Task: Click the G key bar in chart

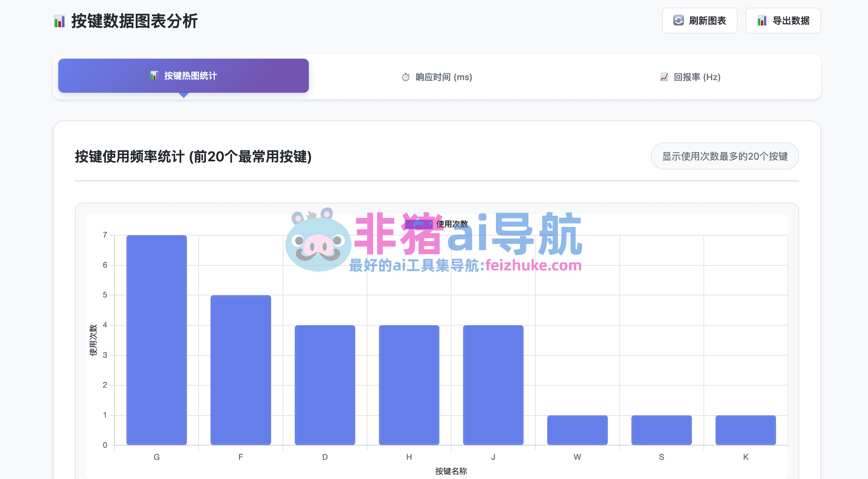Action: coord(156,340)
